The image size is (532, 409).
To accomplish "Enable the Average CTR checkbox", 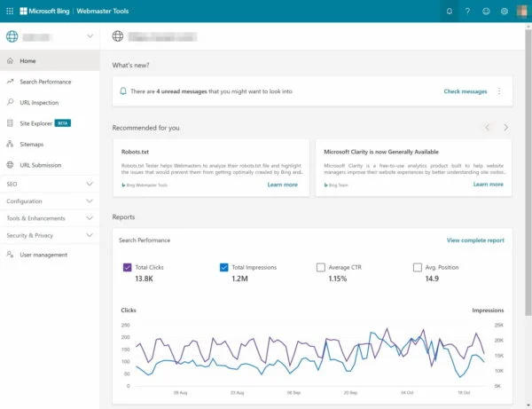I will (x=321, y=267).
